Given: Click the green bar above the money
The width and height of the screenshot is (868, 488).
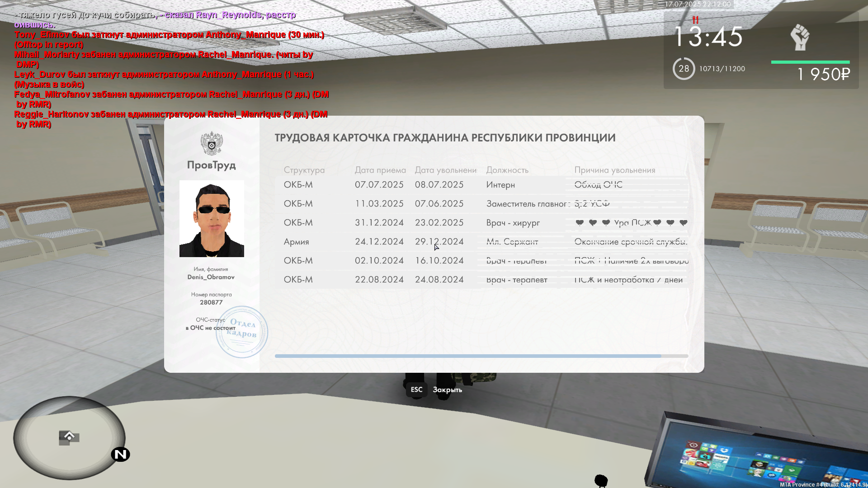Looking at the screenshot, I should (x=810, y=62).
